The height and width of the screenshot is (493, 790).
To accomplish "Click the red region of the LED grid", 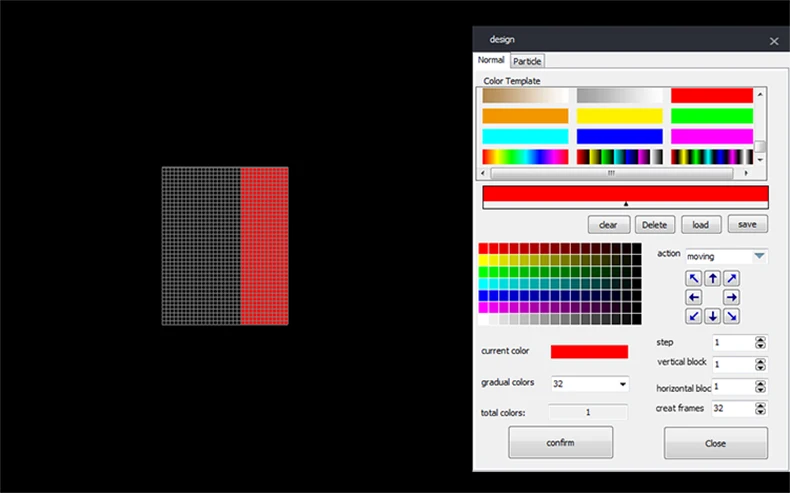I will coord(265,246).
